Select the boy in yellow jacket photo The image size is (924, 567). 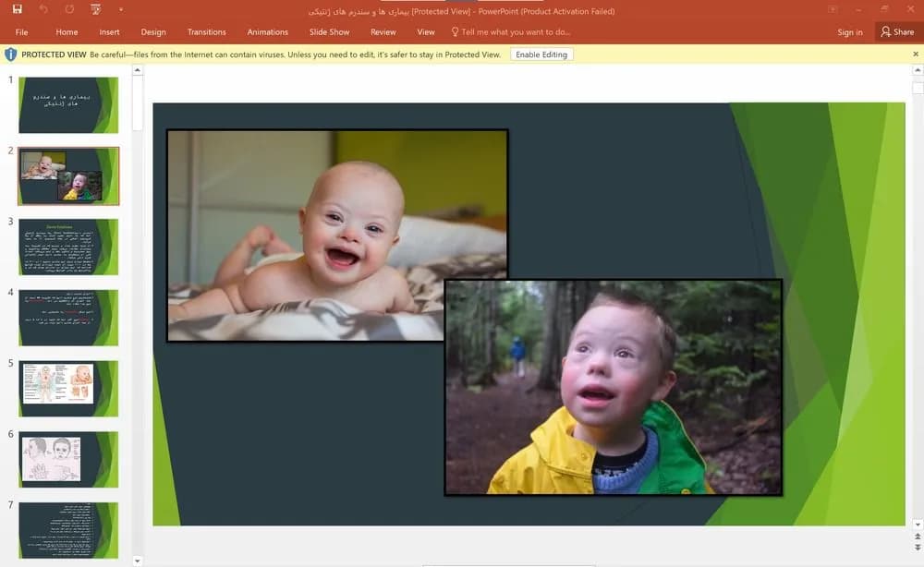coord(614,388)
